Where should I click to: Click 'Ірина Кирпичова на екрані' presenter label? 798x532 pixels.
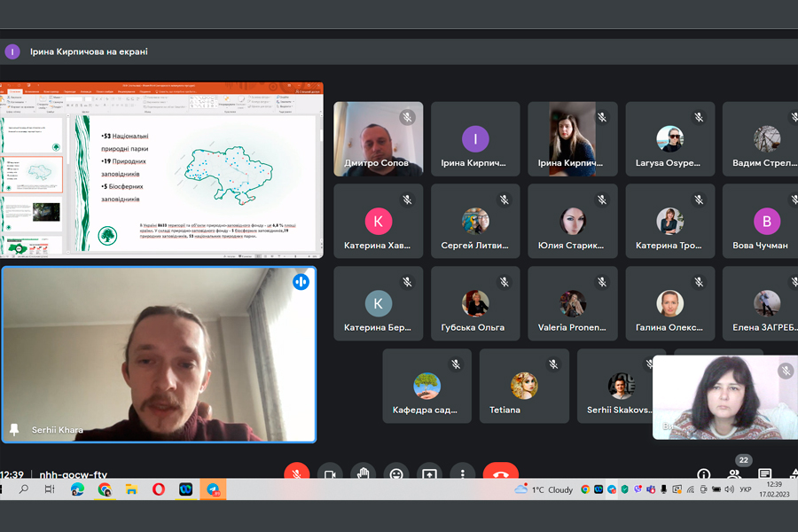(x=89, y=52)
